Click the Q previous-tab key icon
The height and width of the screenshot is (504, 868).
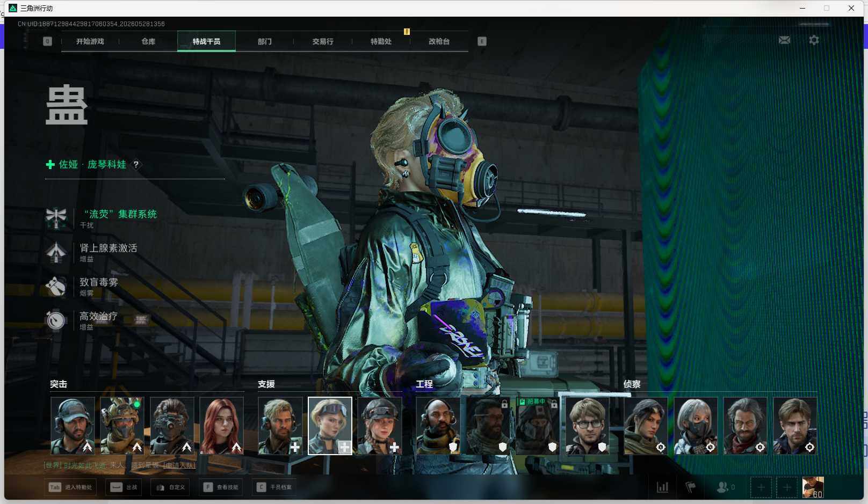pos(47,41)
